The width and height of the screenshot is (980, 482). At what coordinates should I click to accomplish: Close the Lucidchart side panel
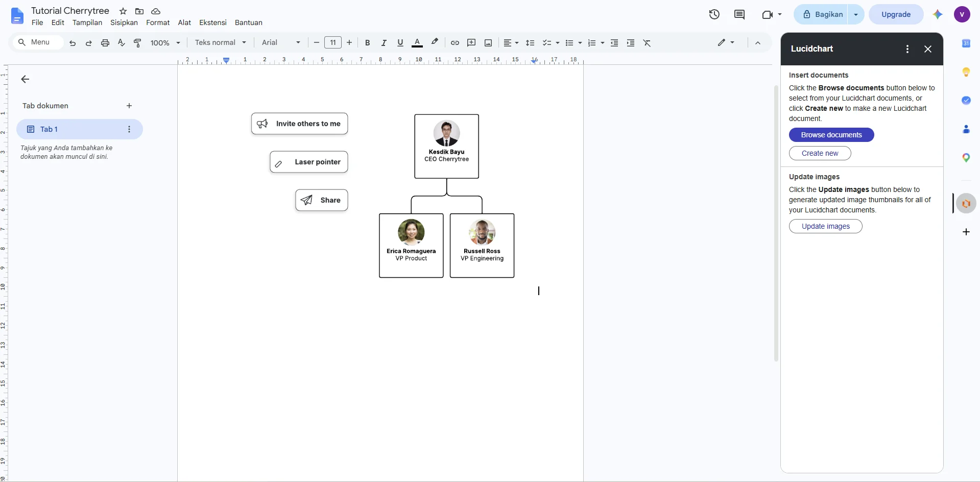[928, 49]
